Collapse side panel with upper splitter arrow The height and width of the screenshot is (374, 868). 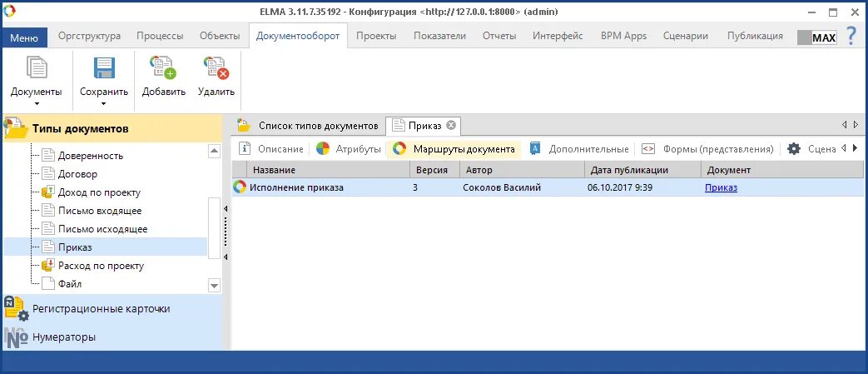tap(226, 209)
